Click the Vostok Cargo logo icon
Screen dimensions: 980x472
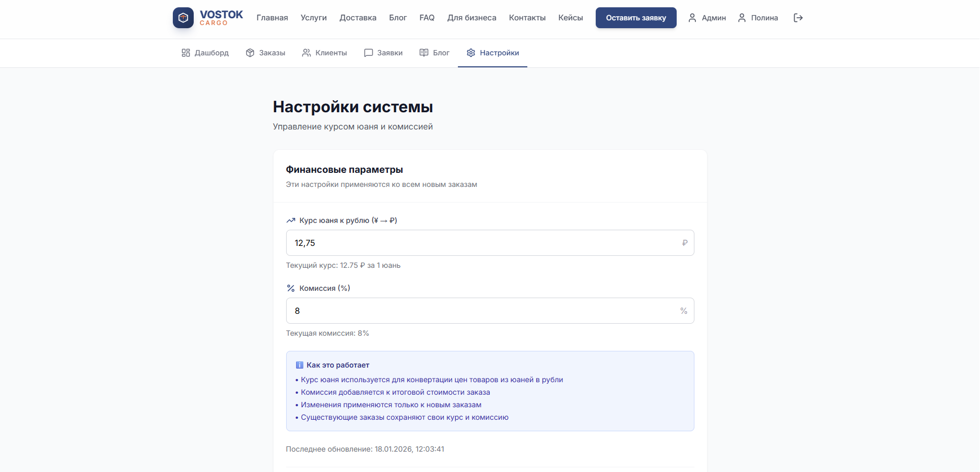[x=183, y=18]
